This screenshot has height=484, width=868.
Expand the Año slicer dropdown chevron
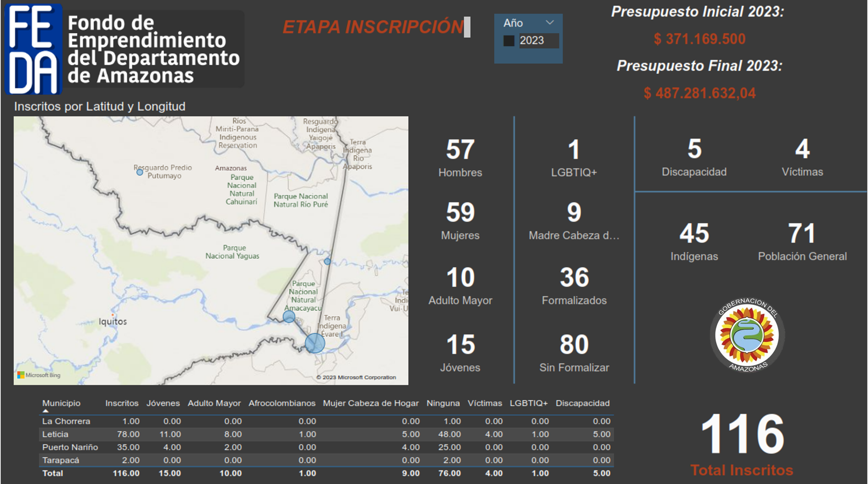pyautogui.click(x=550, y=23)
